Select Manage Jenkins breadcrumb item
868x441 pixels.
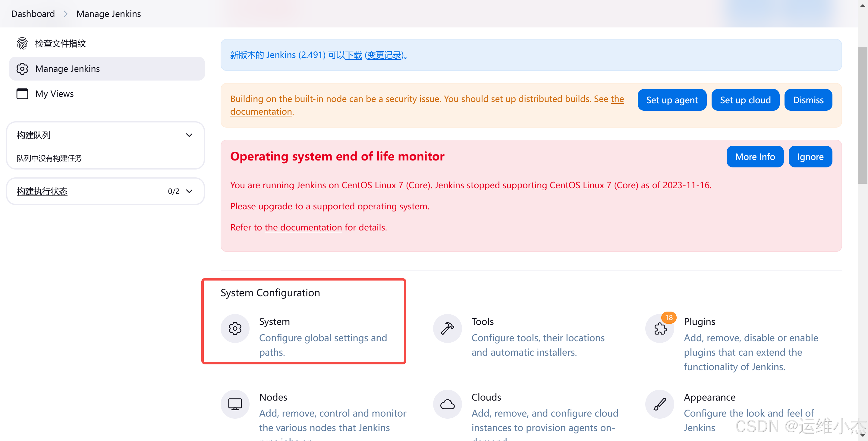pos(108,14)
